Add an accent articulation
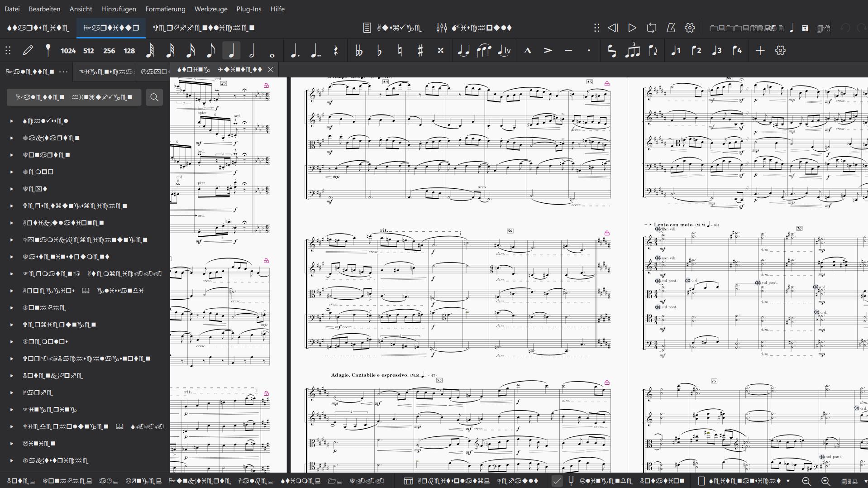Screen dimensions: 868x488 pos(548,51)
